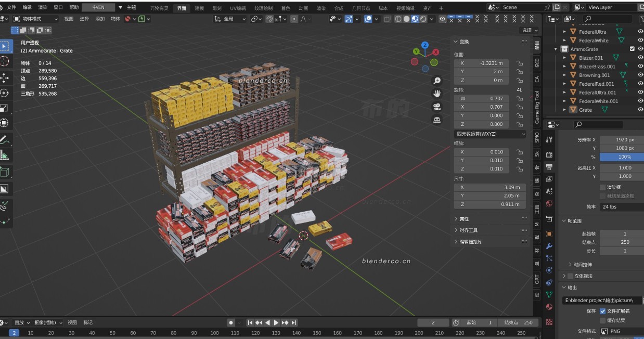The width and height of the screenshot is (644, 339).
Task: Click the 选项 options button in viewport
Action: (x=530, y=30)
